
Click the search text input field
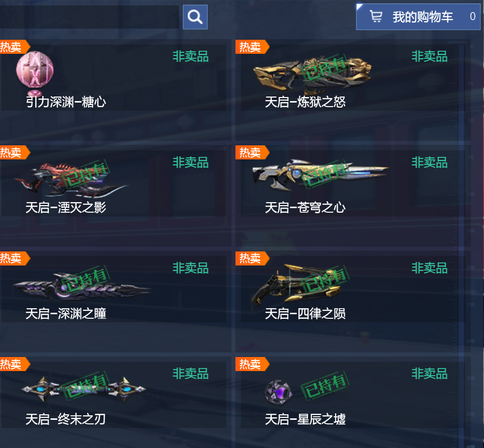[x=89, y=17]
